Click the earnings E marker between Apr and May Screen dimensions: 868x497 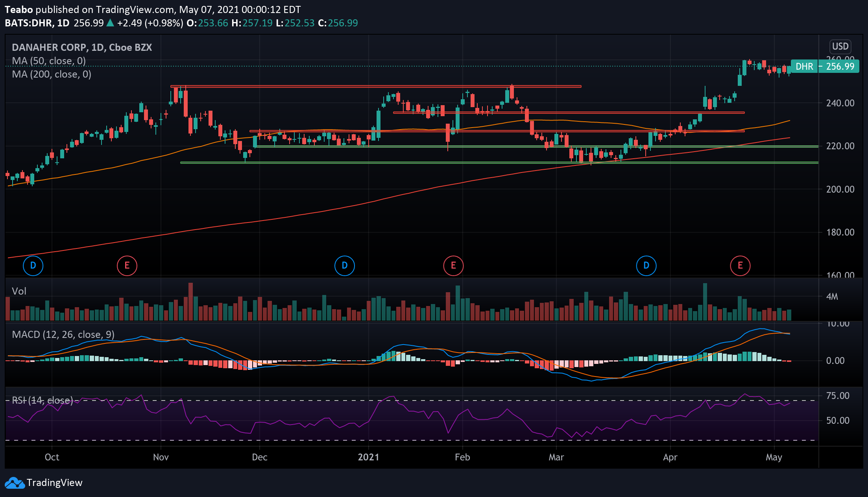coord(740,265)
